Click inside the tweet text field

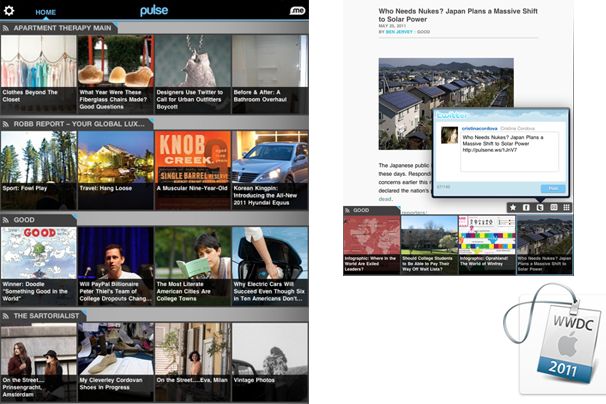coord(509,152)
